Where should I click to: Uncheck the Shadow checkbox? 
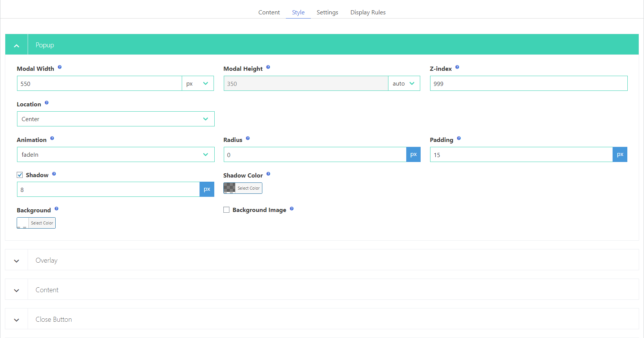click(x=20, y=175)
